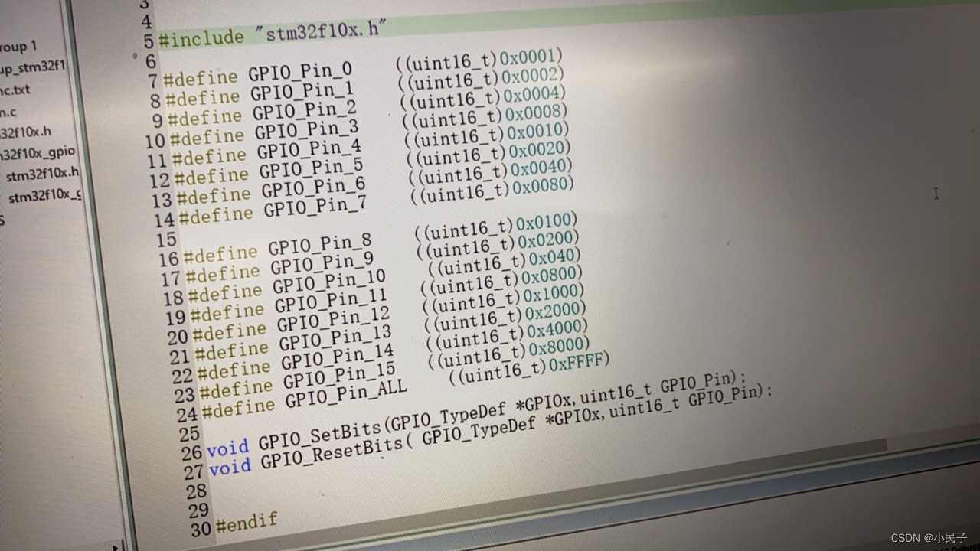Select the nc.txt file in project tree
This screenshot has height=551, width=980.
click(x=15, y=90)
